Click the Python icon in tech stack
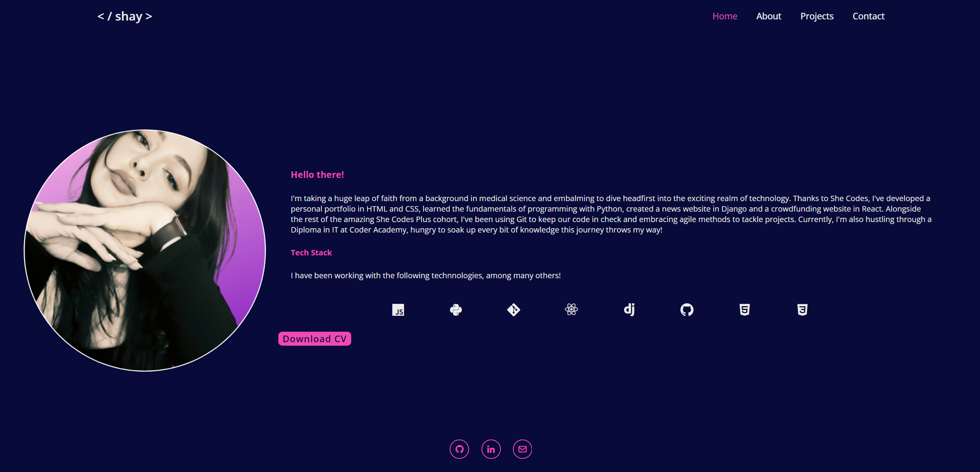The width and height of the screenshot is (980, 472). [457, 309]
